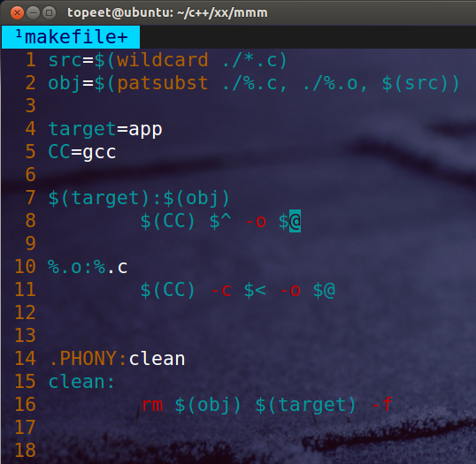Click 'target' variable name on line 4
The image size is (476, 464).
pos(82,129)
